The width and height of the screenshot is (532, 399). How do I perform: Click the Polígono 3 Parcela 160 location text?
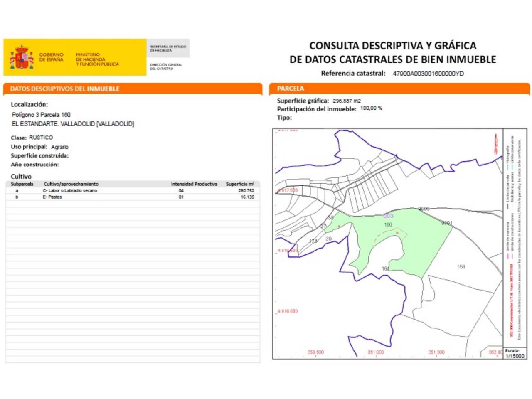[41, 115]
